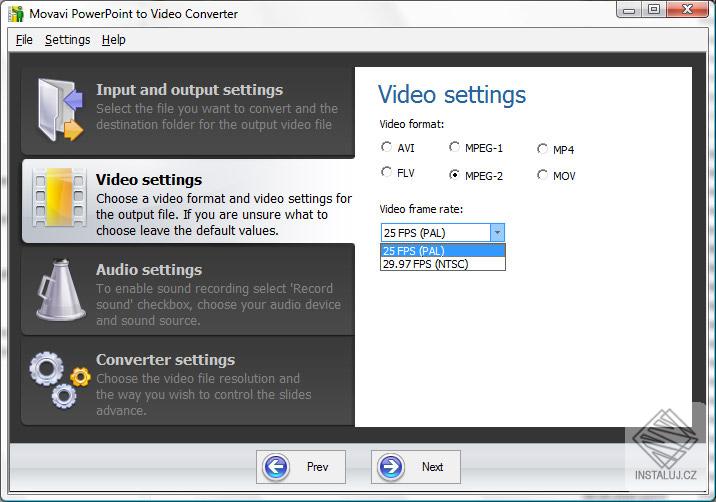
Task: Open the File menu
Action: [x=24, y=40]
